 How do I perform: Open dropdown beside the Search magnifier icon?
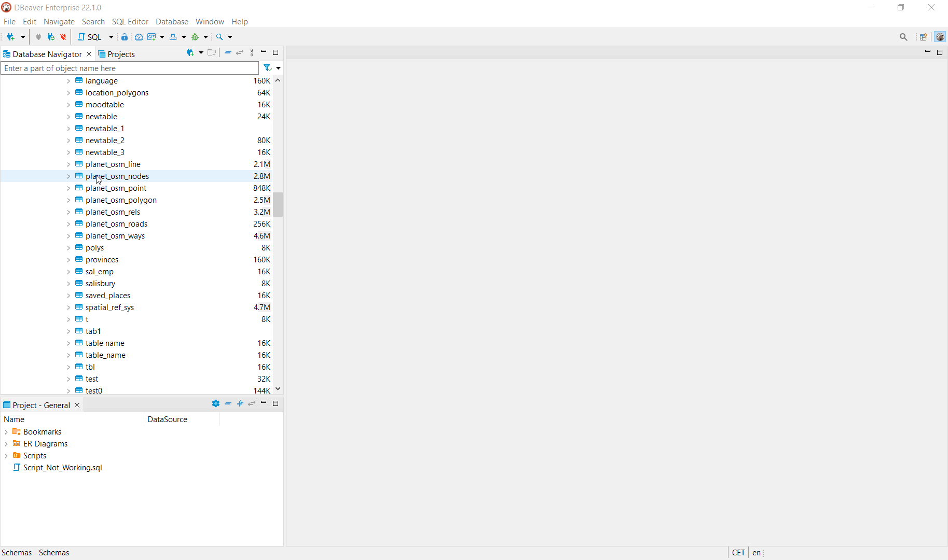(230, 37)
